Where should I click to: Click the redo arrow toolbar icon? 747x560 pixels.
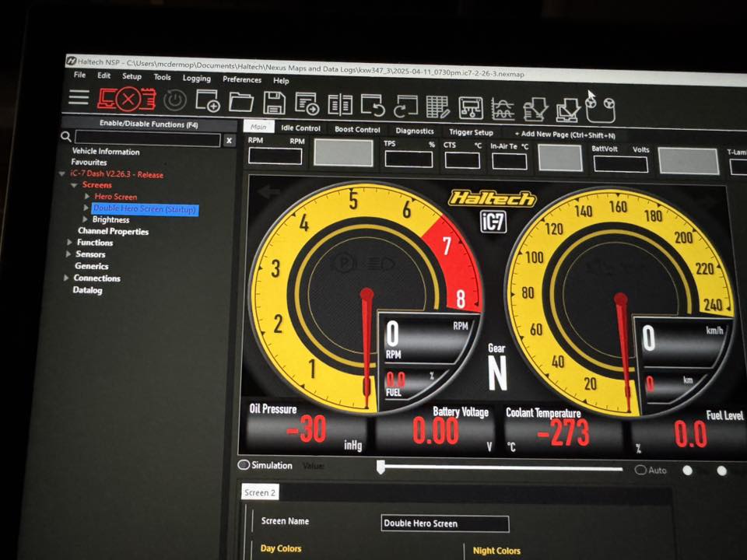coord(405,107)
